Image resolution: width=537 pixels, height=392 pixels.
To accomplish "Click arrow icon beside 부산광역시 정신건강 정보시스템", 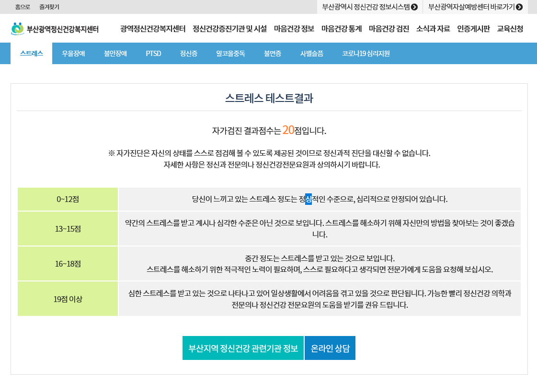I will (414, 7).
